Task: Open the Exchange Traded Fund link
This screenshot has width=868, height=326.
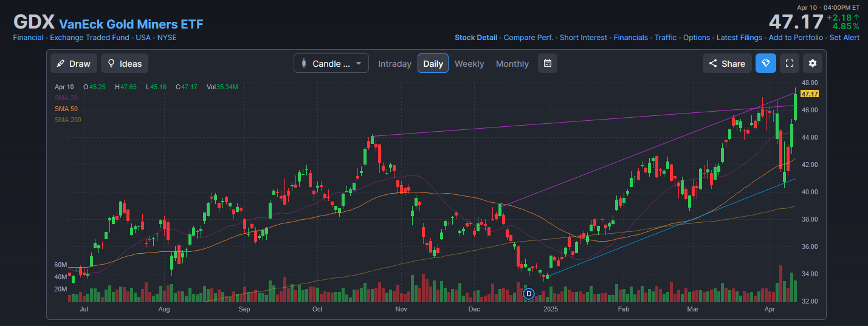Action: (x=89, y=38)
